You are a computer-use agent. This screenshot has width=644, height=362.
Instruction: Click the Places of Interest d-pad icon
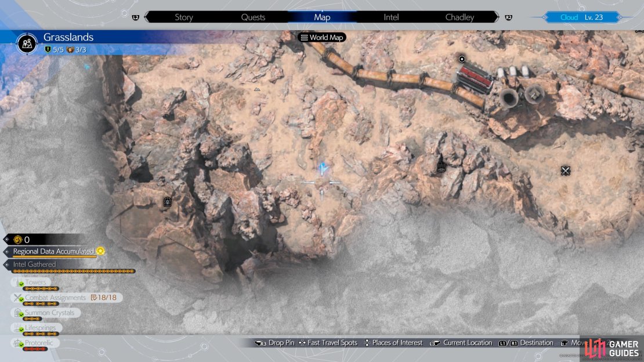point(367,343)
